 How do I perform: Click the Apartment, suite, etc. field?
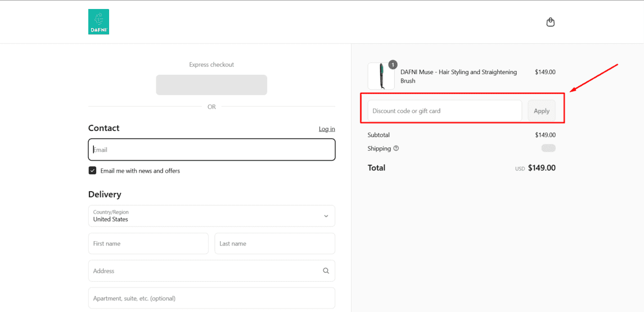(211, 298)
